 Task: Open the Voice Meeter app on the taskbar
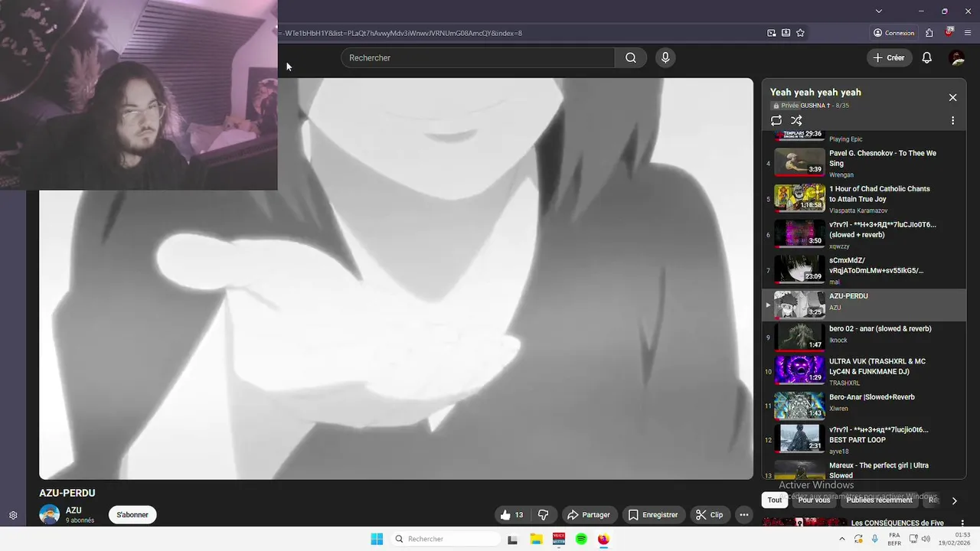point(559,539)
